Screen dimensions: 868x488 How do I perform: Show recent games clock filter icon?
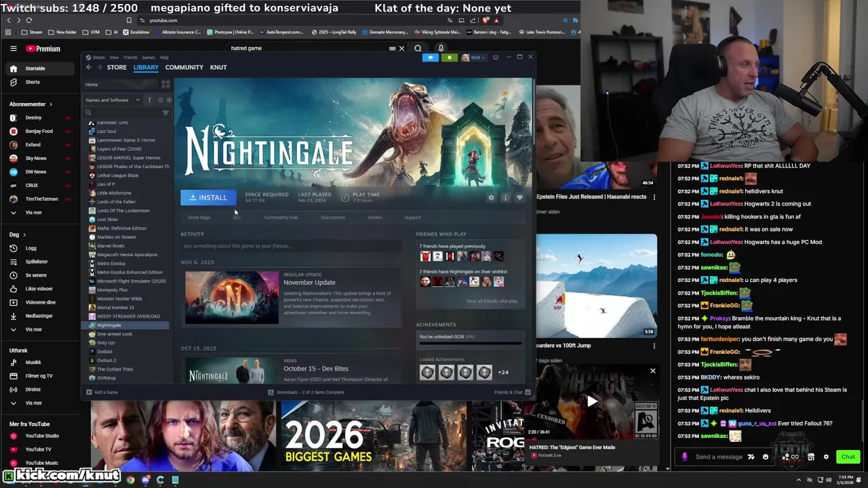tap(160, 100)
